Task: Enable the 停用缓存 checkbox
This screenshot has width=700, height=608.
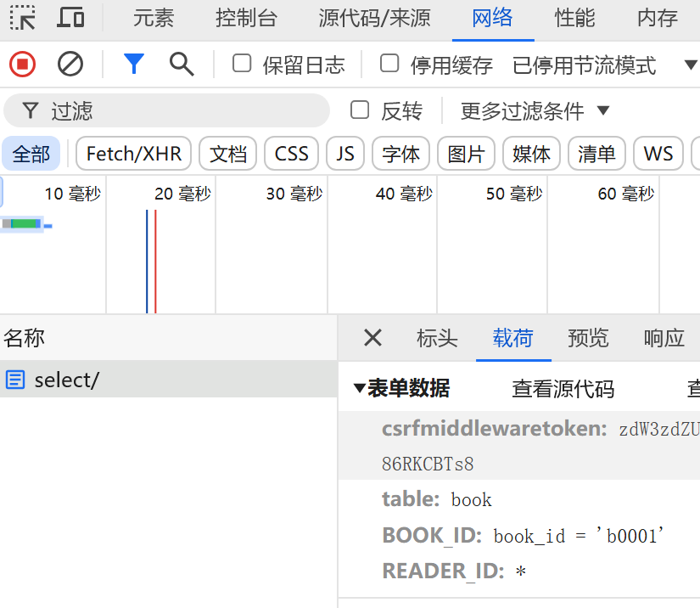Action: pos(389,64)
